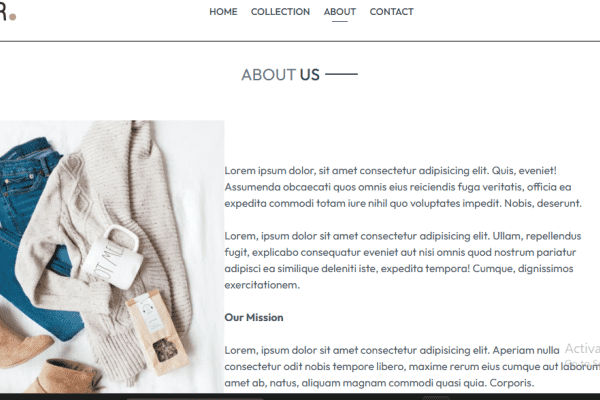Click the word exercitationem
Viewport: 600px width, 400px height.
262,285
